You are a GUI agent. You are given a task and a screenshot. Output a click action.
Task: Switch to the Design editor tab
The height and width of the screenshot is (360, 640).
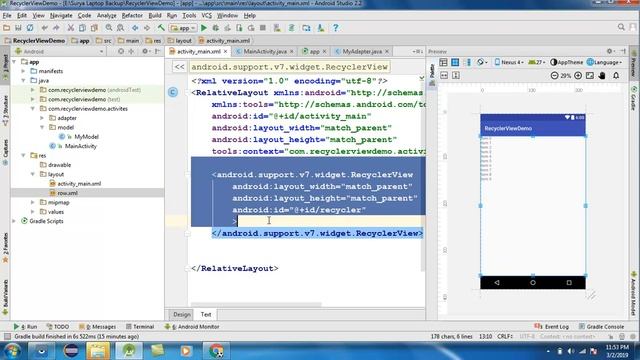182,314
